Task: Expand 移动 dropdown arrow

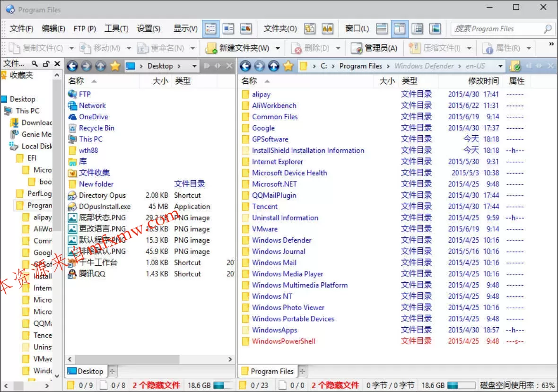Action: point(129,48)
